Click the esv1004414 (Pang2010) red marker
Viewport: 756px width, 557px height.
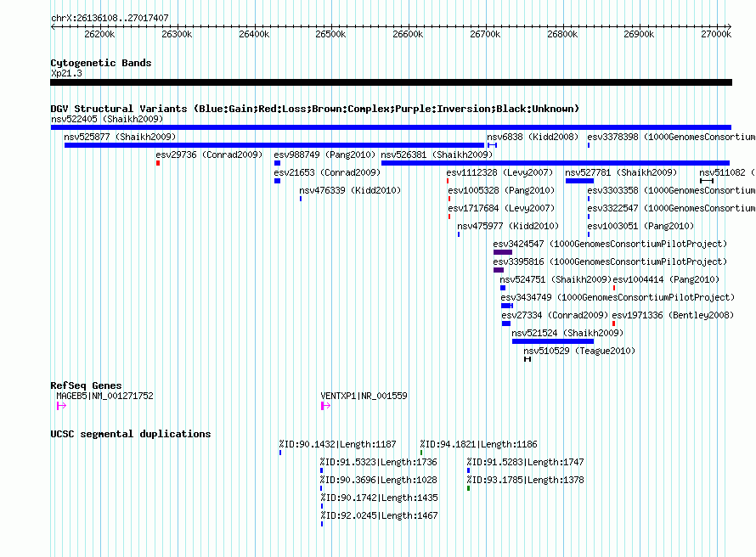614,288
